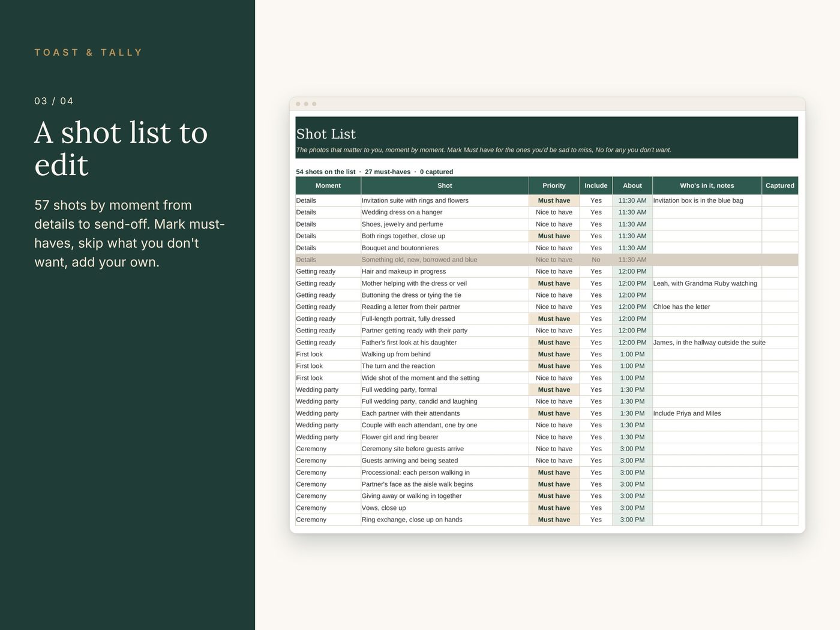This screenshot has width=840, height=630.
Task: Click 'Flower girl and ring bearer' shot
Action: click(x=445, y=437)
